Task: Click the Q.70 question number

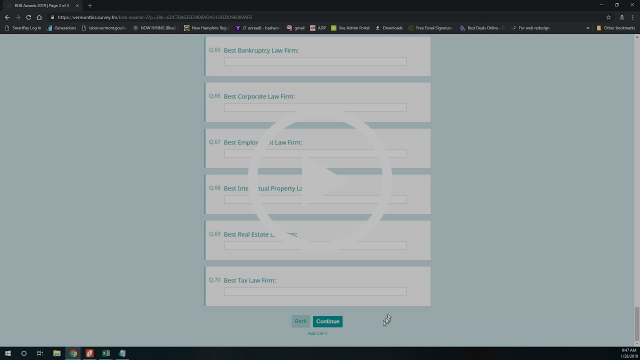Action: tap(214, 280)
